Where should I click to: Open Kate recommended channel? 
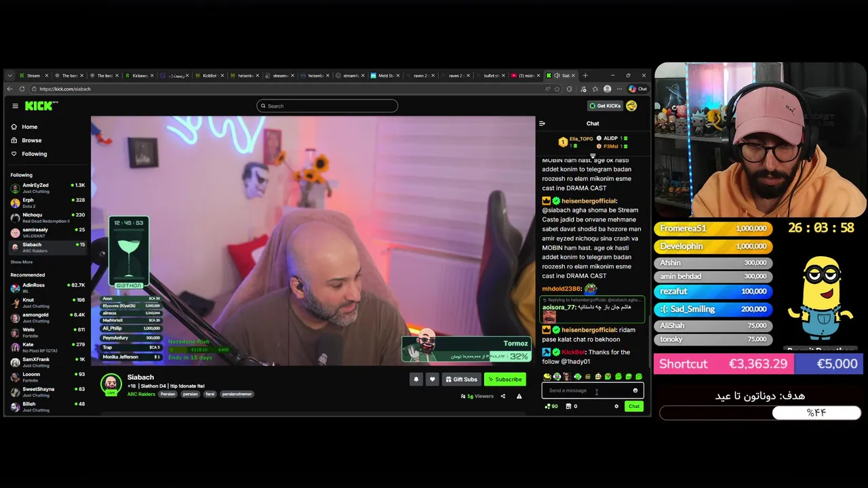pyautogui.click(x=47, y=347)
